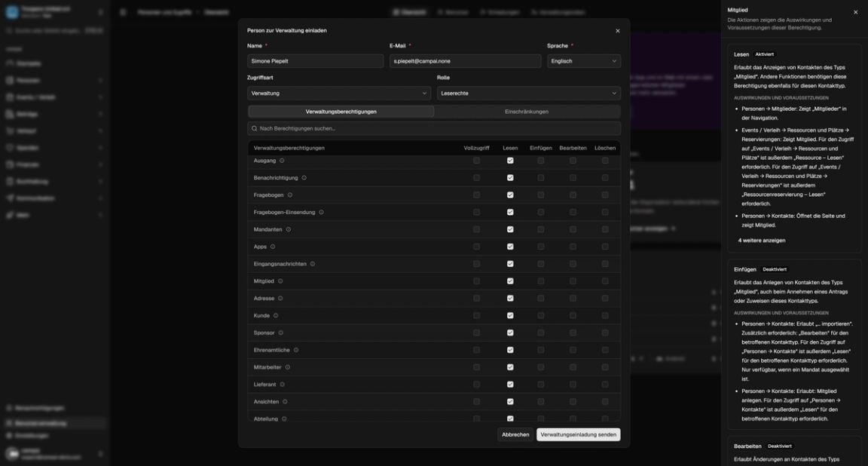Image resolution: width=868 pixels, height=466 pixels.
Task: Click search magnifier in permissions search
Action: pyautogui.click(x=254, y=128)
